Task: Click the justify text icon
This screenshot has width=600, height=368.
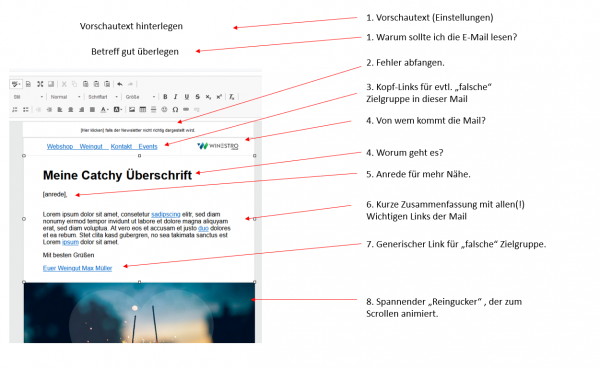Action: click(x=92, y=109)
